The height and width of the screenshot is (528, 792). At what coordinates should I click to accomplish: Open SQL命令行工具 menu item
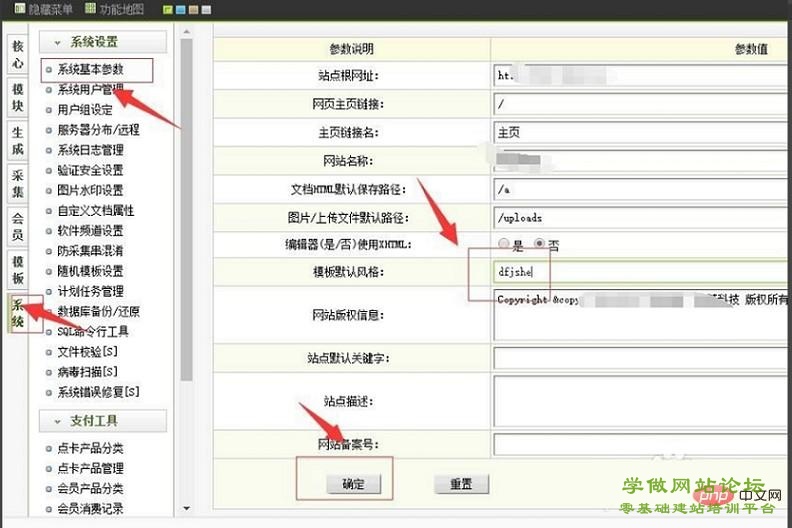tap(92, 331)
